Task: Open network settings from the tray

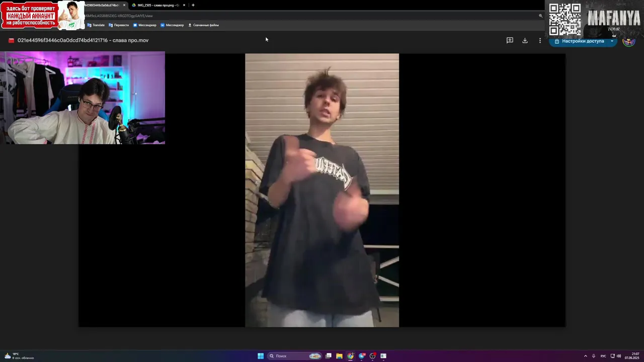Action: 612,356
